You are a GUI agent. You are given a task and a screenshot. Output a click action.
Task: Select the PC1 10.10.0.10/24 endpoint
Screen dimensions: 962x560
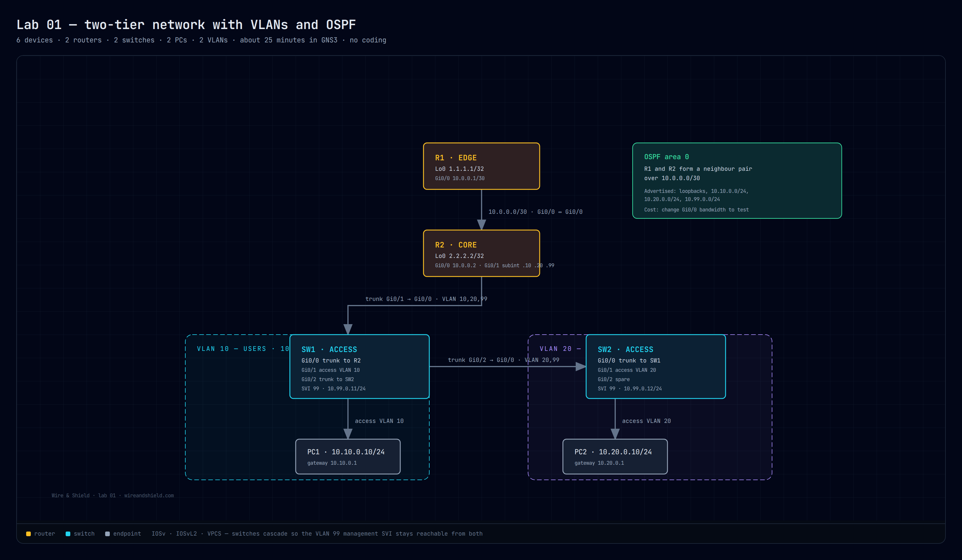[x=348, y=457]
